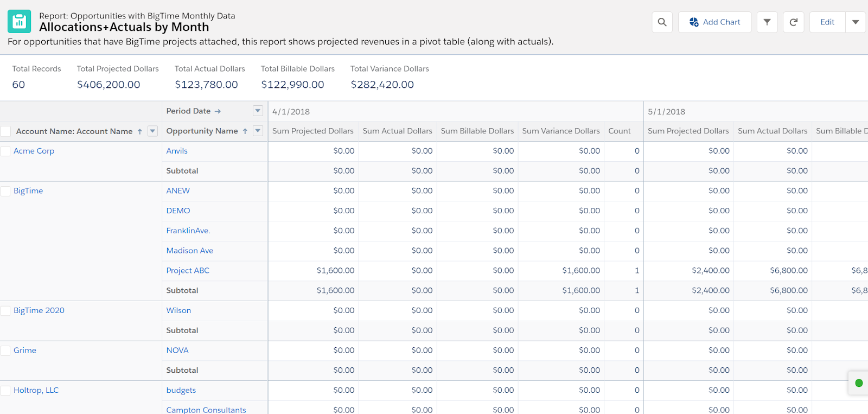Open the Anvils opportunity link

click(177, 151)
